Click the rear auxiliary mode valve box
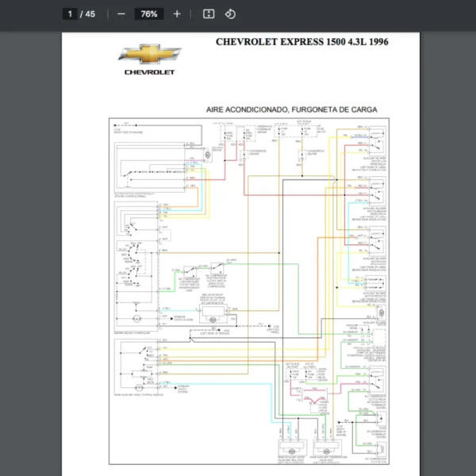This screenshot has width=476, height=476. point(290,447)
